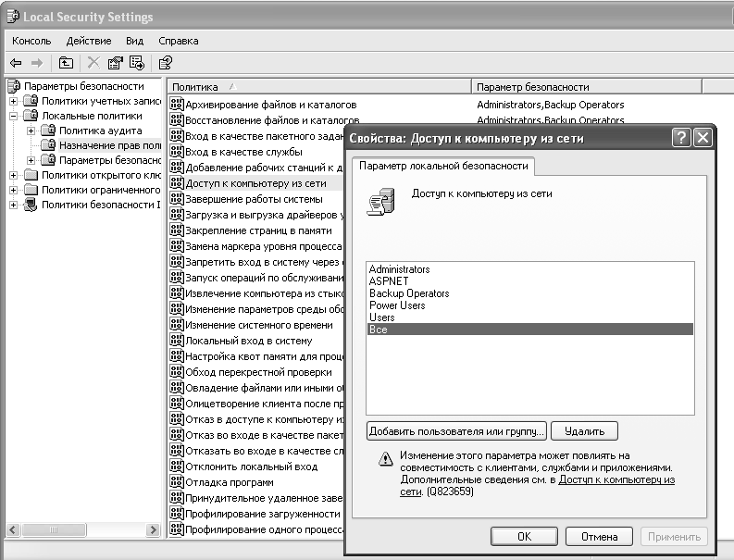Screen dimensions: 734x560
Task: Click the Help toolbar icon
Action: click(x=165, y=63)
